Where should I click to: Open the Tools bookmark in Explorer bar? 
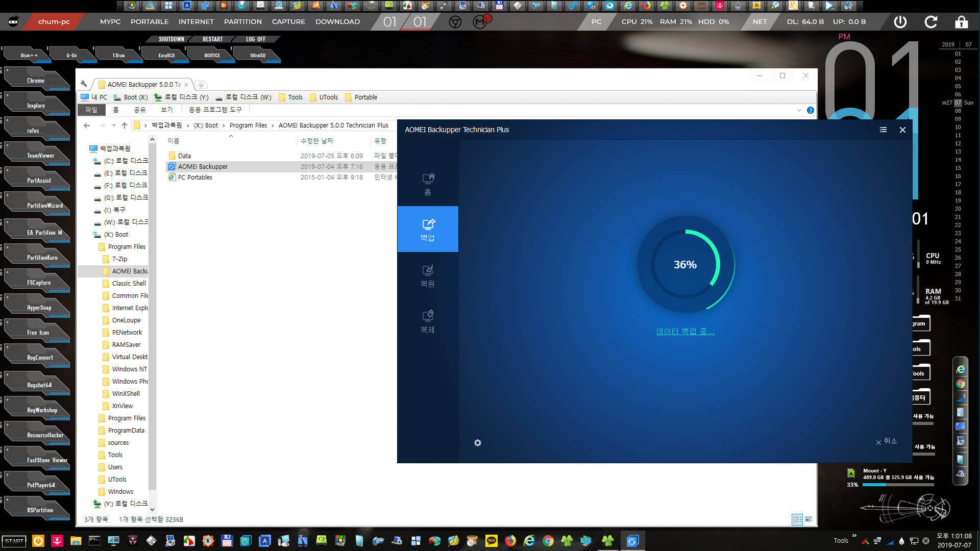(290, 97)
